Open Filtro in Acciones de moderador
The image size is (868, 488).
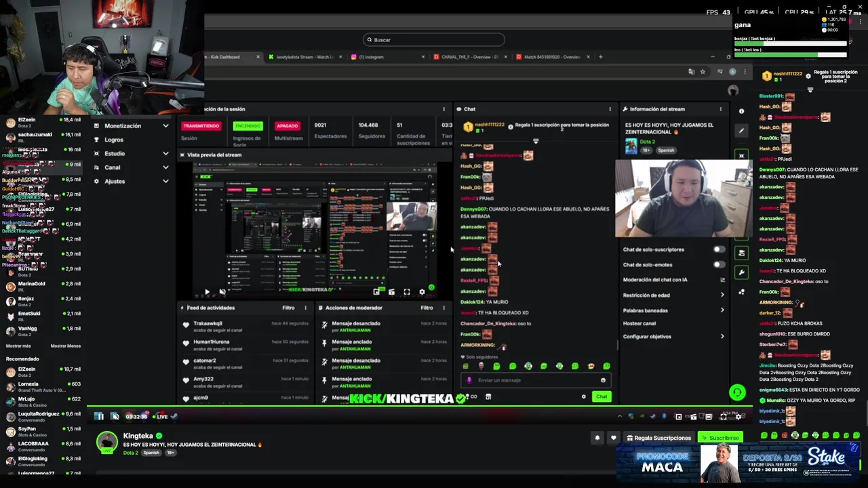(427, 308)
